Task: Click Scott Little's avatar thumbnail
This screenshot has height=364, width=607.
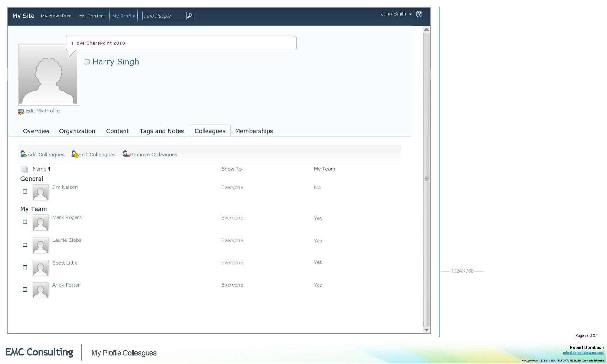Action: 40,268
